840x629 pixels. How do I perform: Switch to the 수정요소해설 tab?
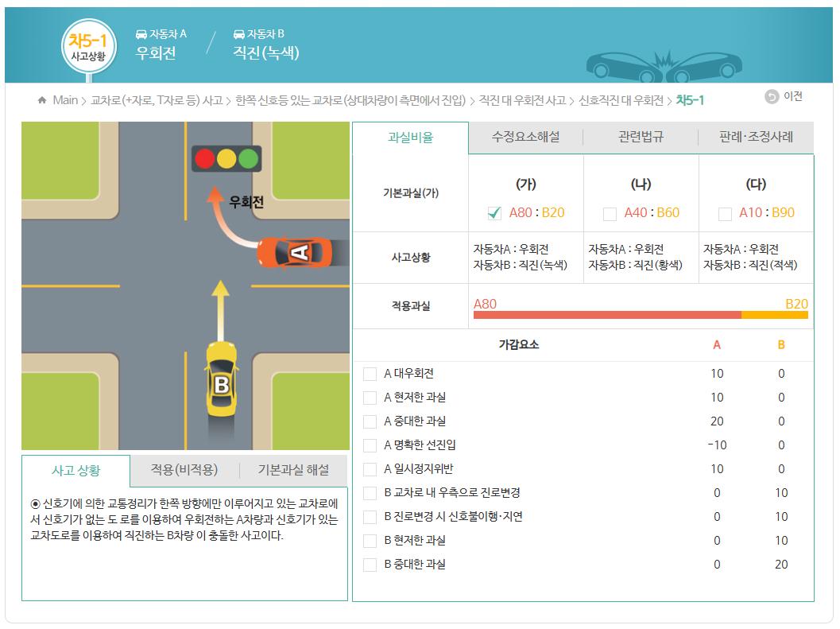[x=525, y=137]
